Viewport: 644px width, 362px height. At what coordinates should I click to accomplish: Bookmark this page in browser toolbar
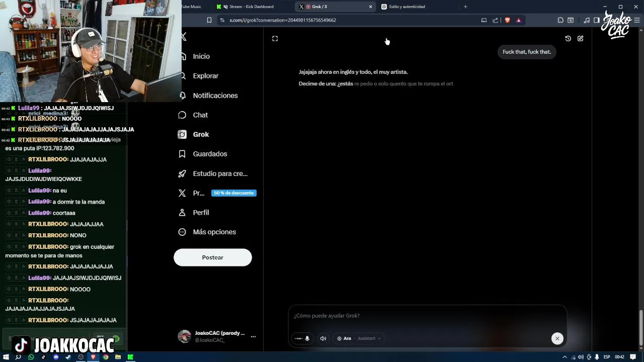(x=209, y=20)
